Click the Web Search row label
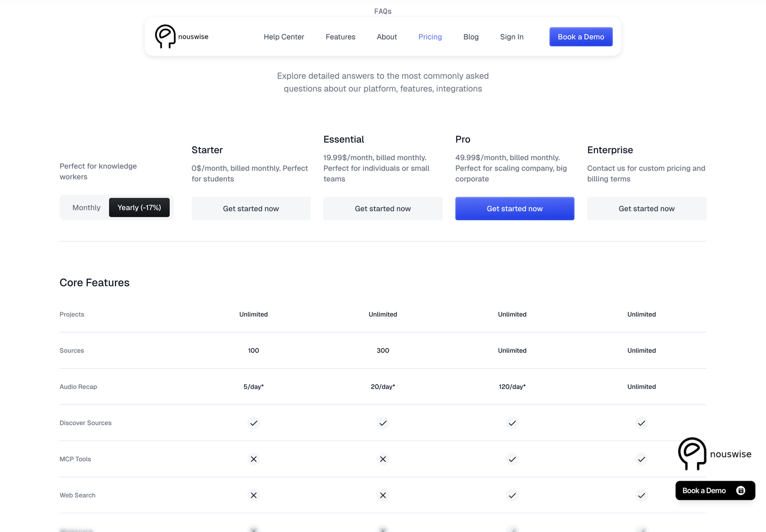Image resolution: width=766 pixels, height=532 pixels. 78,495
